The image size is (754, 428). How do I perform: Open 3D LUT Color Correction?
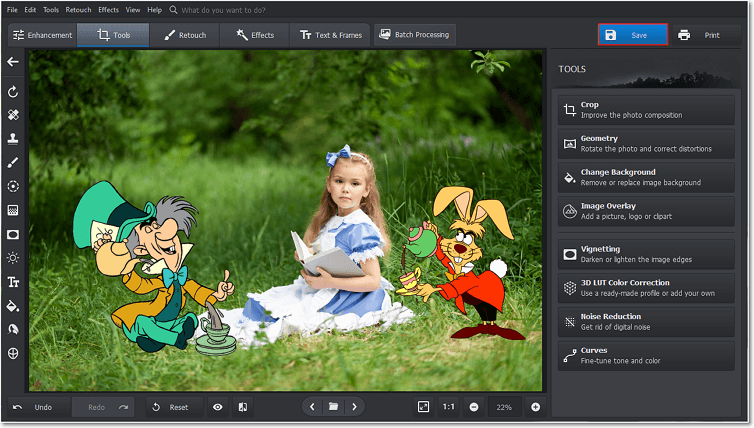pyautogui.click(x=646, y=288)
